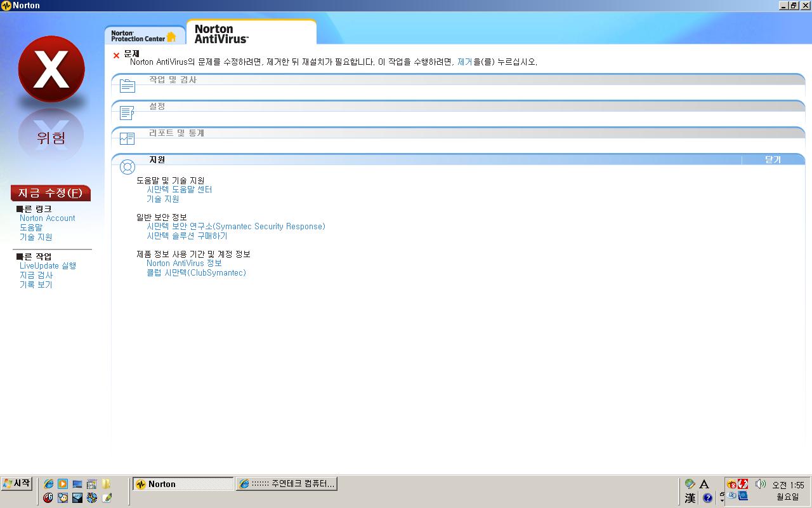Open Internet Explorer from quick launch

[x=48, y=484]
